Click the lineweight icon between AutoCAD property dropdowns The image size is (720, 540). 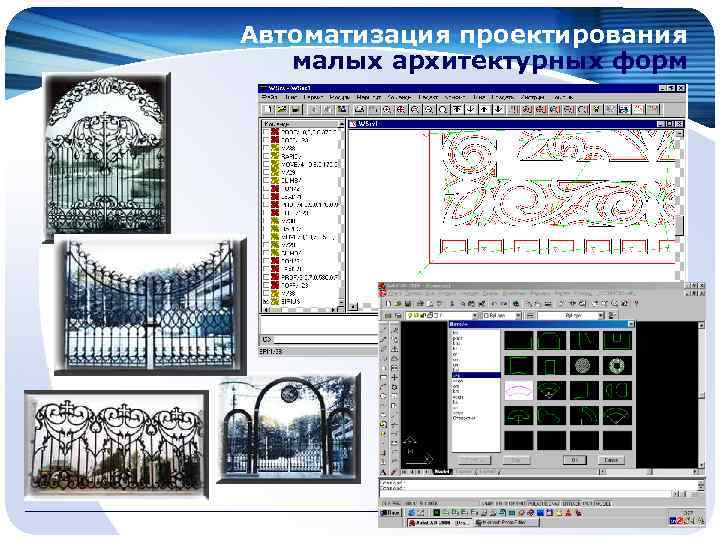click(530, 316)
